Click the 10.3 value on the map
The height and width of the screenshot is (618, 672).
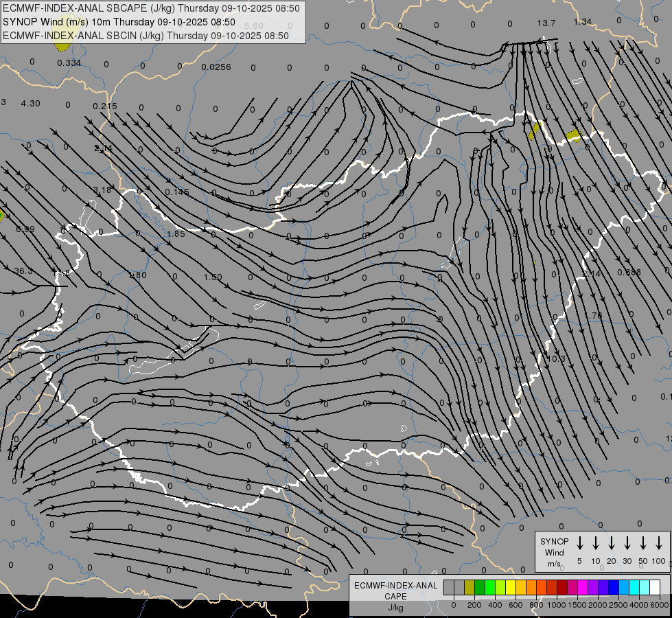(556, 359)
